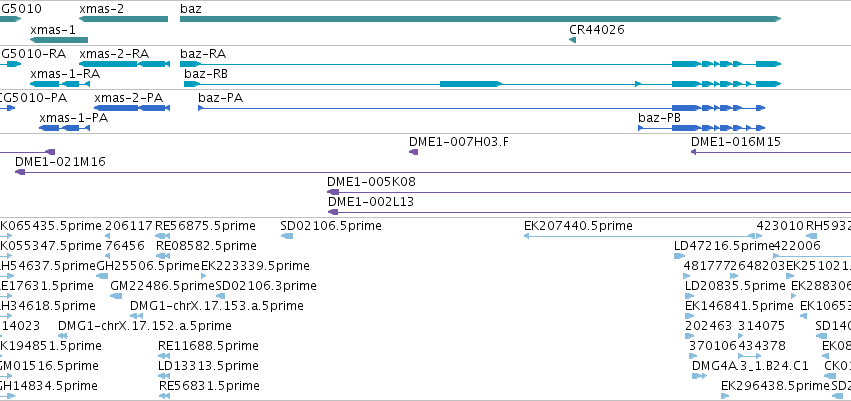Select the xmas-1 gene bar
Image resolution: width=851 pixels, height=401 pixels.
point(66,40)
